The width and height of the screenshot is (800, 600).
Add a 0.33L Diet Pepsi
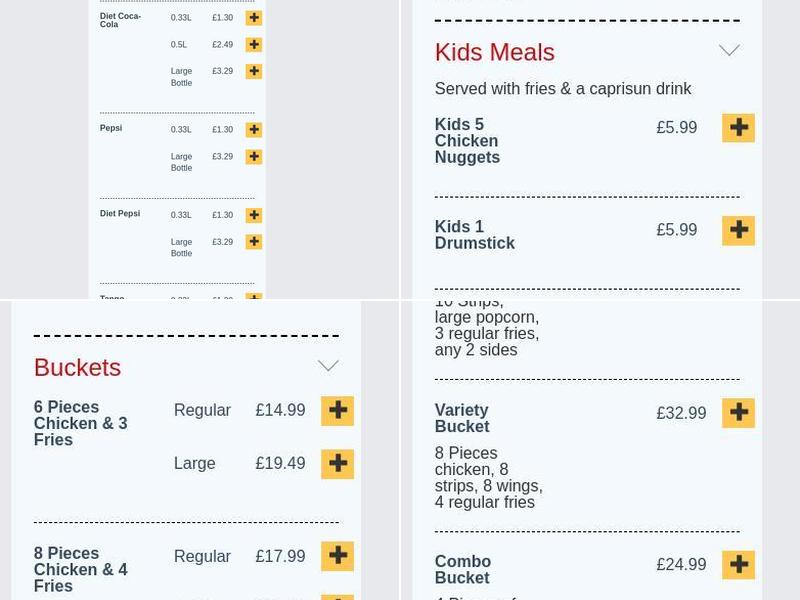pos(254,214)
